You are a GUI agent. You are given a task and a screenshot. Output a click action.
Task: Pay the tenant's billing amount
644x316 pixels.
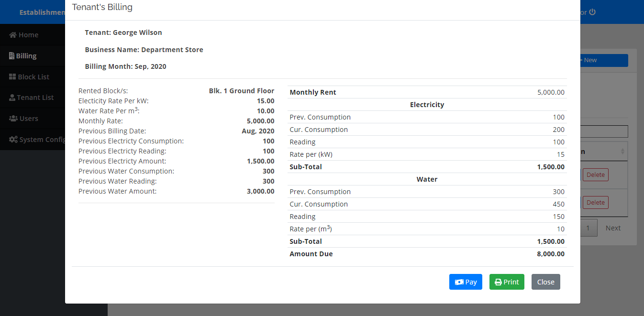(466, 282)
